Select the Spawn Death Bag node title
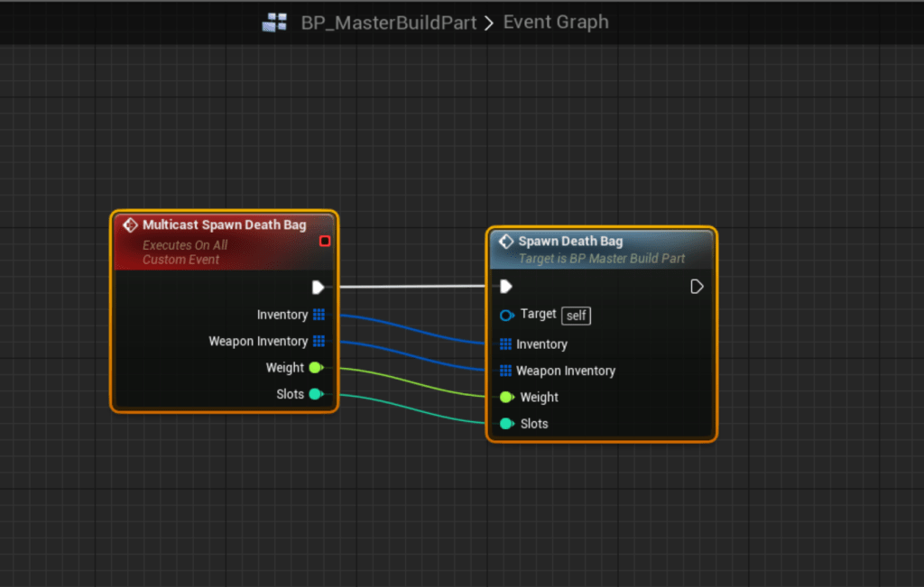 570,242
